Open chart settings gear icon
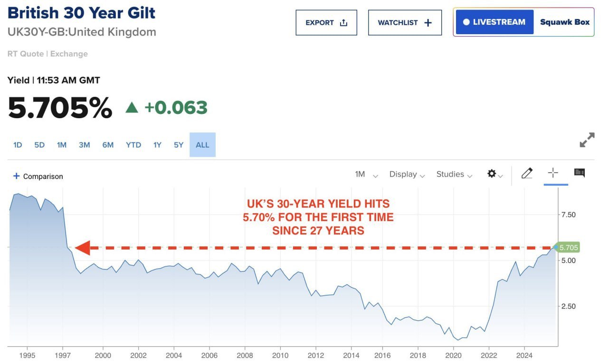Viewport: 608px width, 364px height. click(x=494, y=174)
